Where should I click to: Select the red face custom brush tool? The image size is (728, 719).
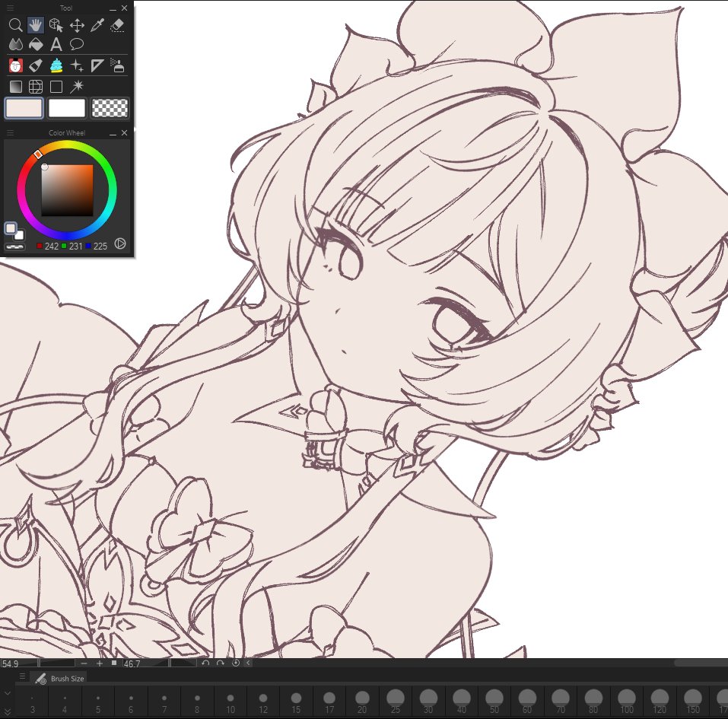(15, 65)
